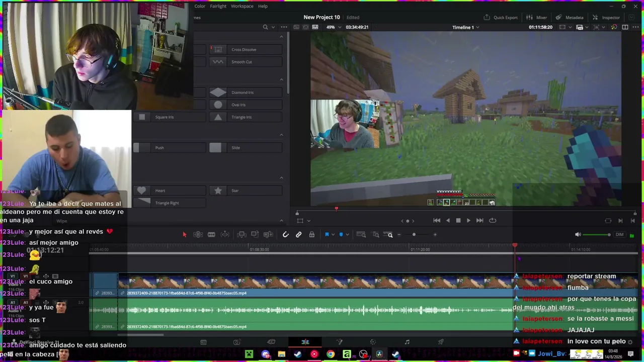Click the Heart shape transition icon
The height and width of the screenshot is (362, 644).
tap(141, 191)
